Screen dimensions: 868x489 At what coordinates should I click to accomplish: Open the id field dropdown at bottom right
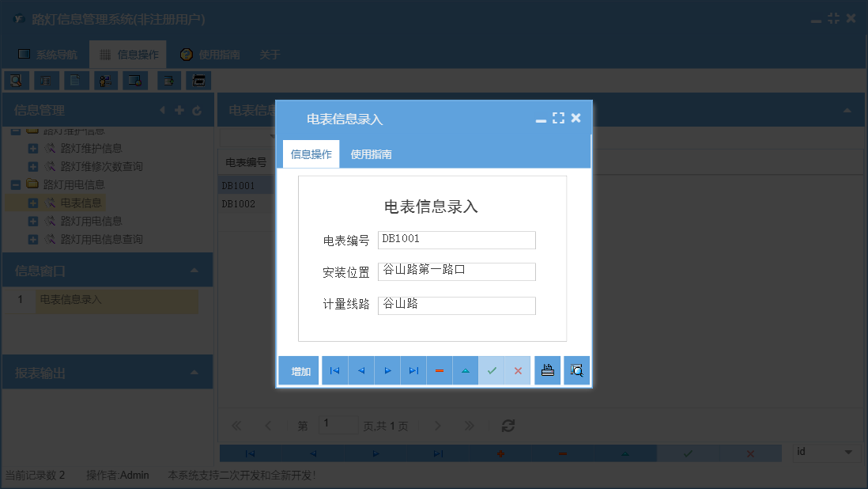tap(850, 453)
